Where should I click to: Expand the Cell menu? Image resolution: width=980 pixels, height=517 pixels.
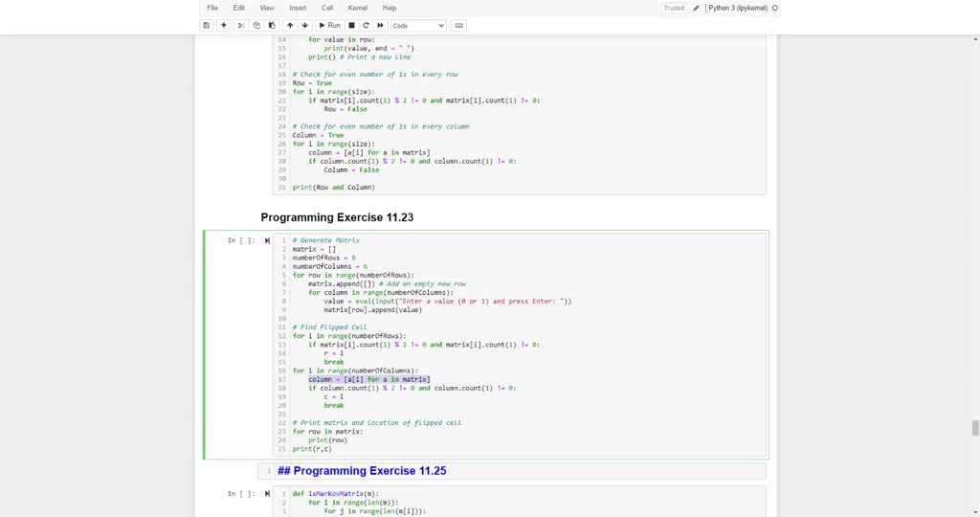tap(327, 8)
